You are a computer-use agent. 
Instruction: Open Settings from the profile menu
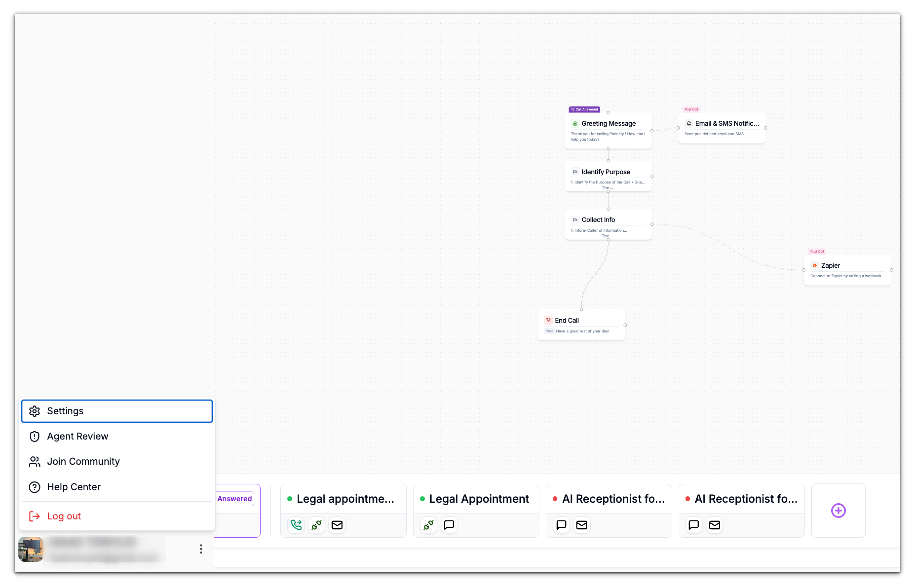[x=116, y=411]
